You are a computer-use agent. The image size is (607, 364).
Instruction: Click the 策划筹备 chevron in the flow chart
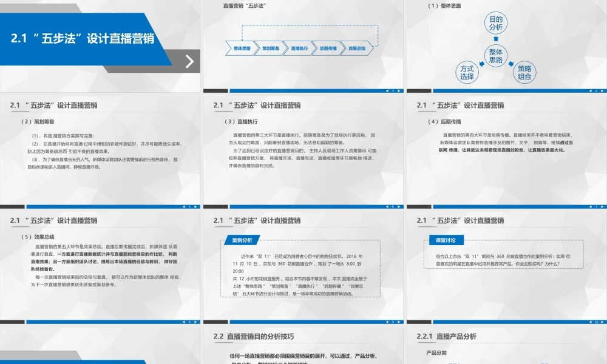[271, 48]
